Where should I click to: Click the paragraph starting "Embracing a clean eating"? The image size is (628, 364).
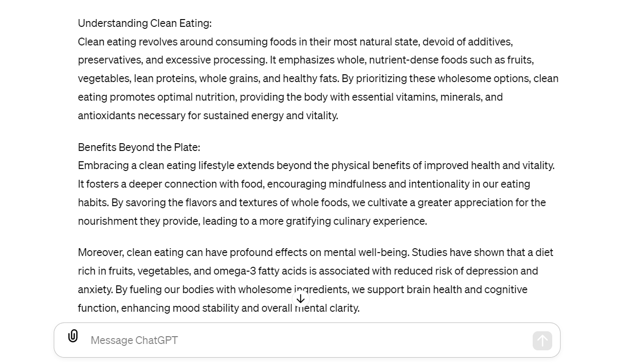click(x=316, y=193)
